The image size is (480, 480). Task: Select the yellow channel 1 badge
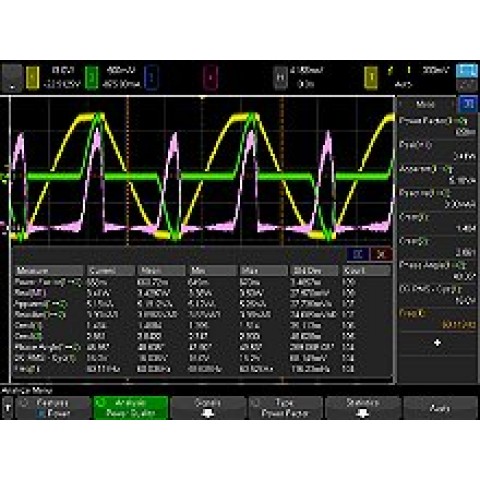pos(32,78)
